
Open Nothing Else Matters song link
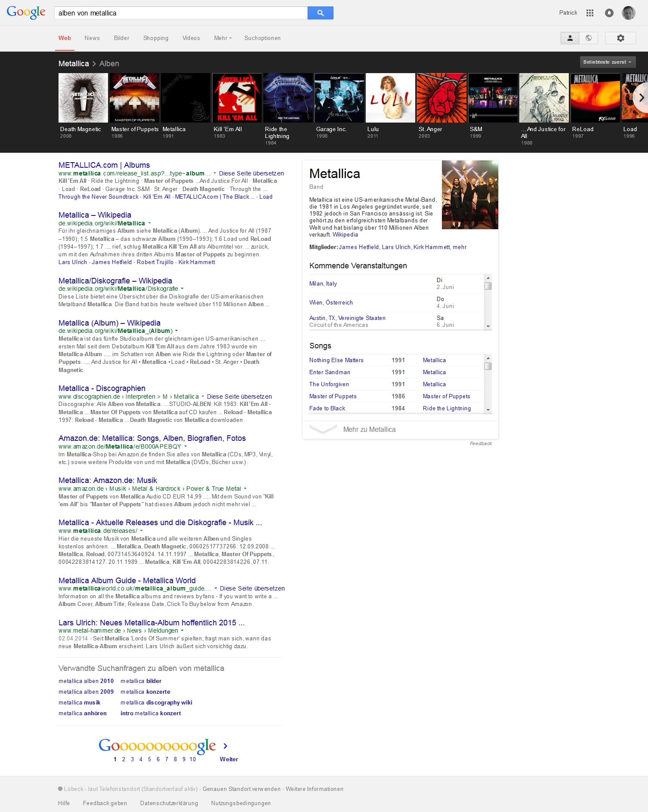pos(336,360)
